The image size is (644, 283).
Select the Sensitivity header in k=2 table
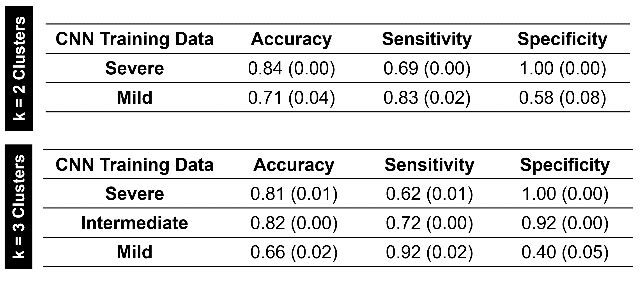click(427, 39)
